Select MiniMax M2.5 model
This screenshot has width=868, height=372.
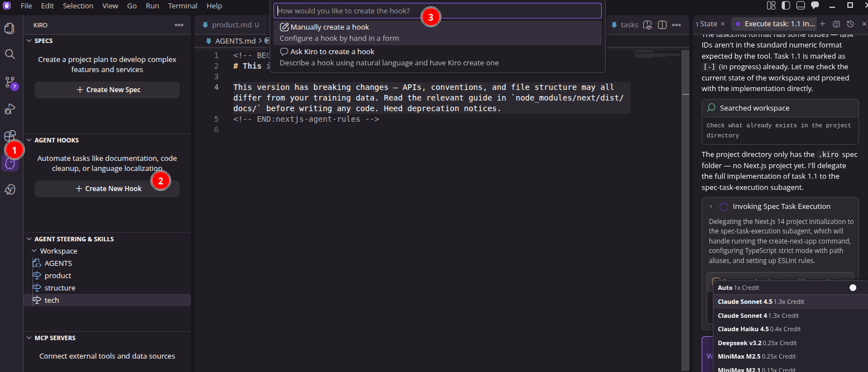click(x=790, y=356)
